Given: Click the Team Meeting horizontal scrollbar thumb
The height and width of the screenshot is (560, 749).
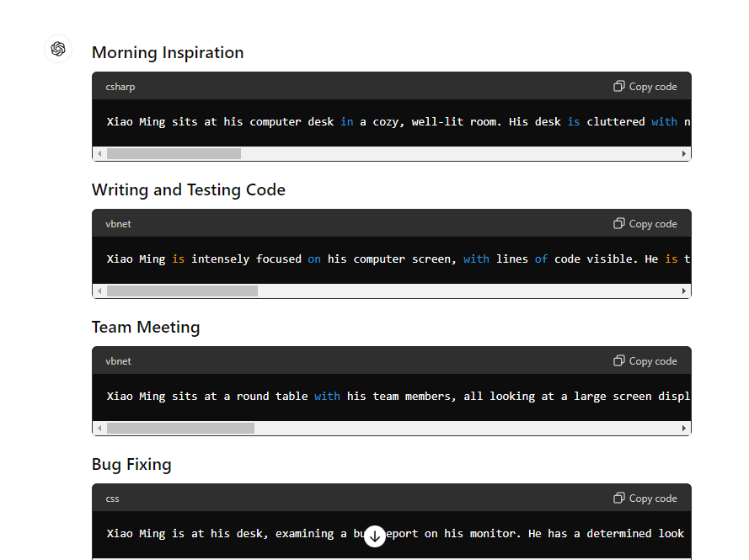Looking at the screenshot, I should [x=180, y=429].
